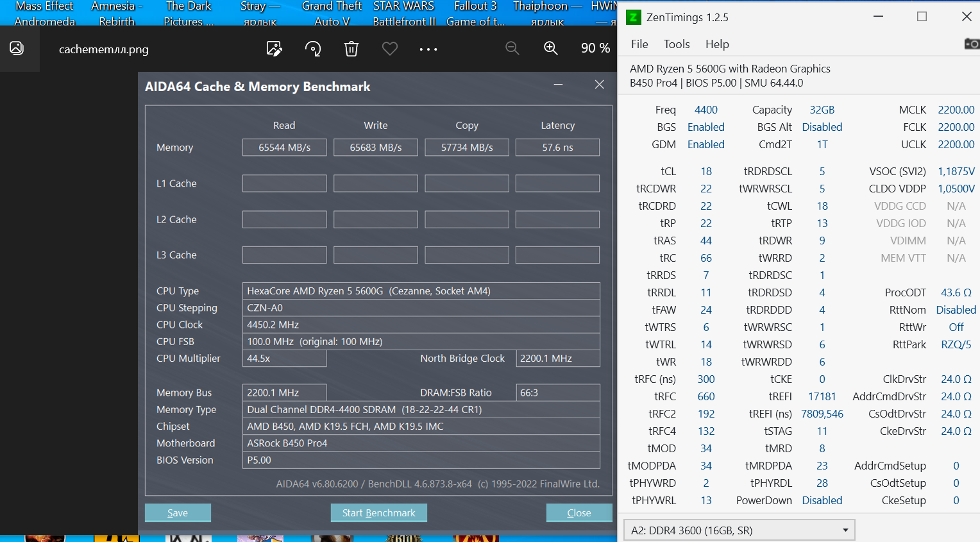Close the AIDA64 dialog with the X icon
This screenshot has height=542, width=980.
(600, 85)
